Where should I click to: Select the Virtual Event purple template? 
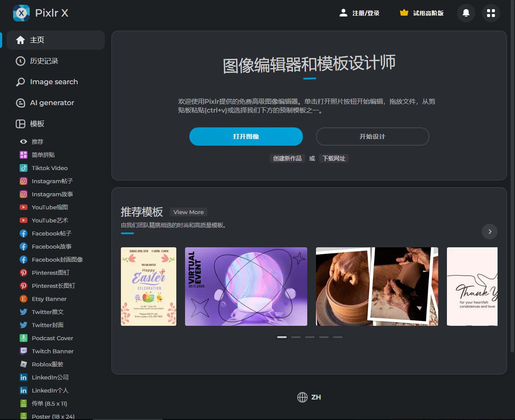pos(246,287)
